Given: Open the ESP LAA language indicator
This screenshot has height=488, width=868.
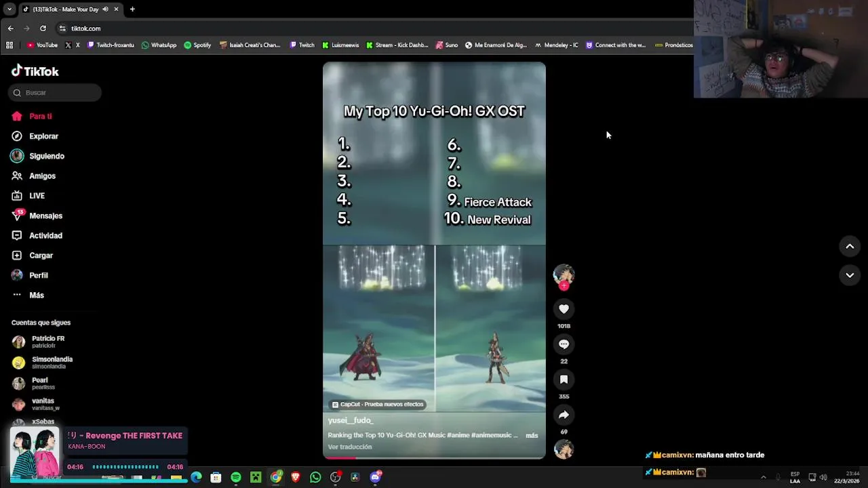Looking at the screenshot, I should [x=795, y=477].
